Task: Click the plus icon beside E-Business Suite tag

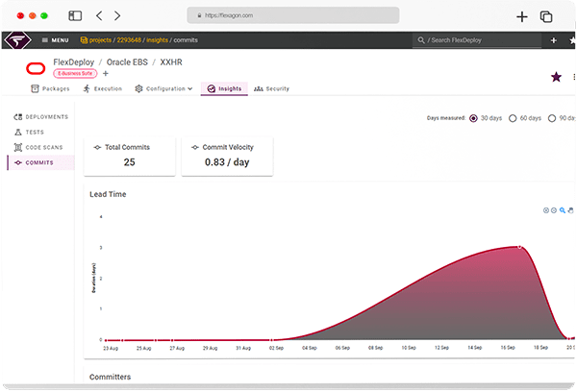Action: pyautogui.click(x=106, y=74)
